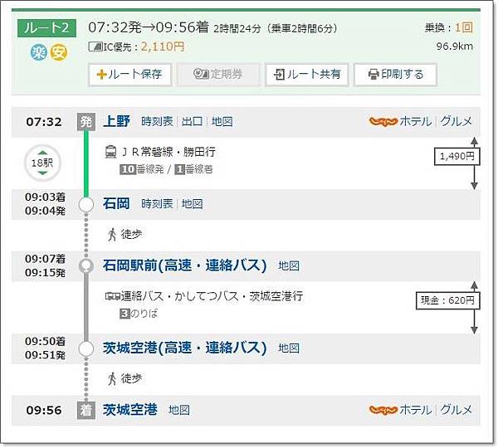The width and height of the screenshot is (498, 448).
Task: Click the Jalan logo in 上野 row
Action: click(x=383, y=122)
